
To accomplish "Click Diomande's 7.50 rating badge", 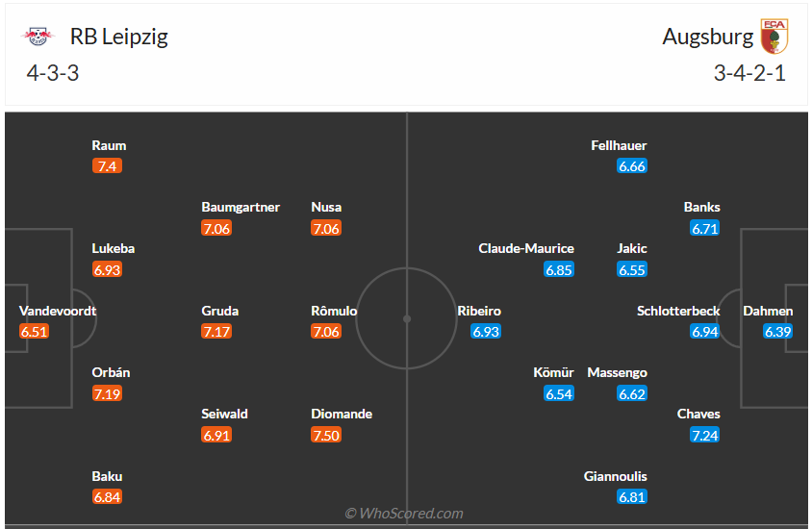I will (327, 435).
